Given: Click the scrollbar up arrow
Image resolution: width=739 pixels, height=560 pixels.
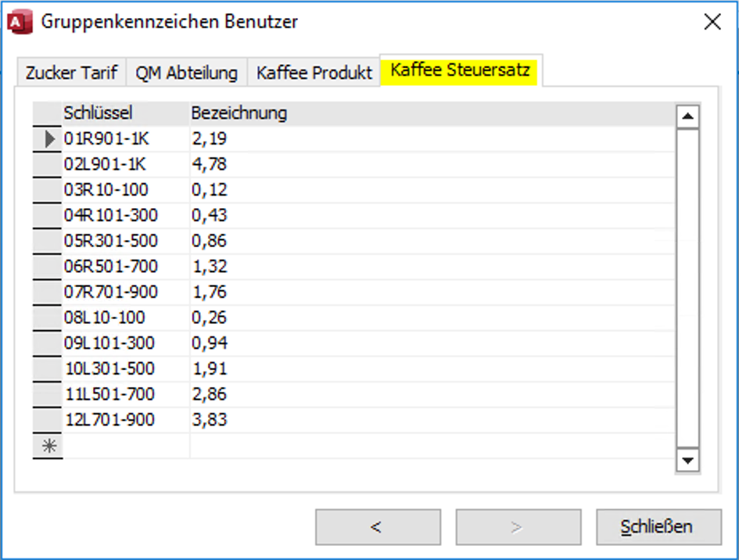Looking at the screenshot, I should pos(687,116).
